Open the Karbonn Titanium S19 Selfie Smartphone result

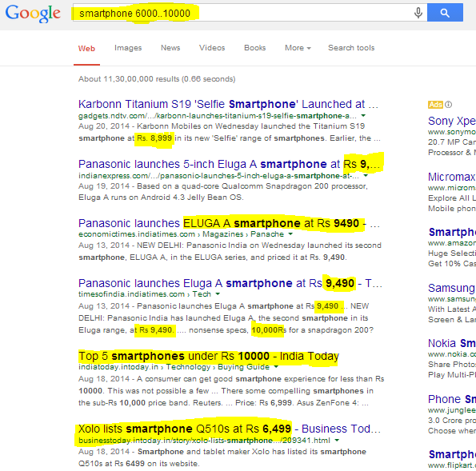[x=228, y=104]
